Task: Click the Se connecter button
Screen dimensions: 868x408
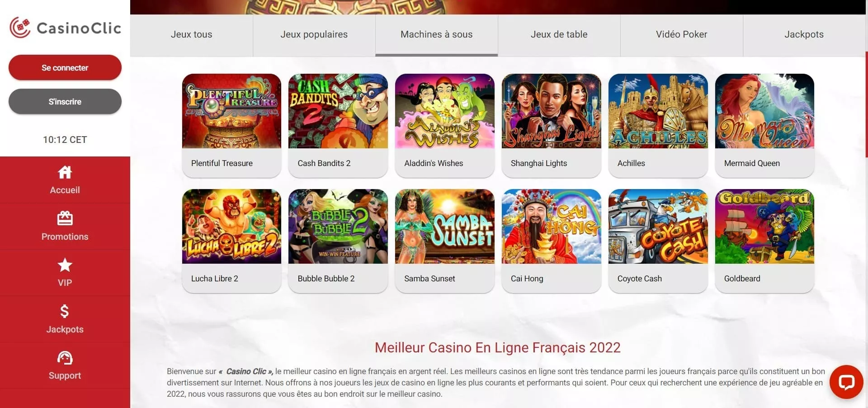Action: click(x=65, y=68)
